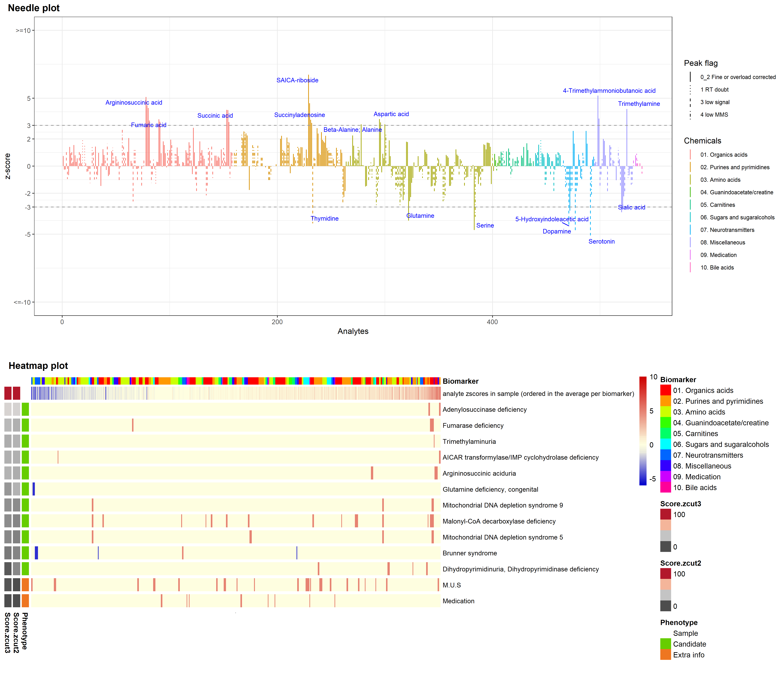Click the rotated 'Phenotype' column label
This screenshot has width=784, height=679.
point(25,631)
